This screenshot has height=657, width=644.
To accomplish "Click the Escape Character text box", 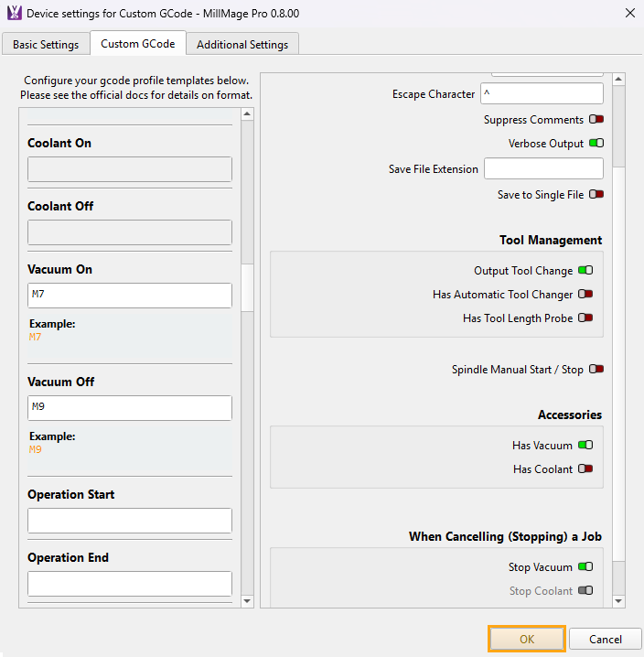I will pyautogui.click(x=542, y=94).
